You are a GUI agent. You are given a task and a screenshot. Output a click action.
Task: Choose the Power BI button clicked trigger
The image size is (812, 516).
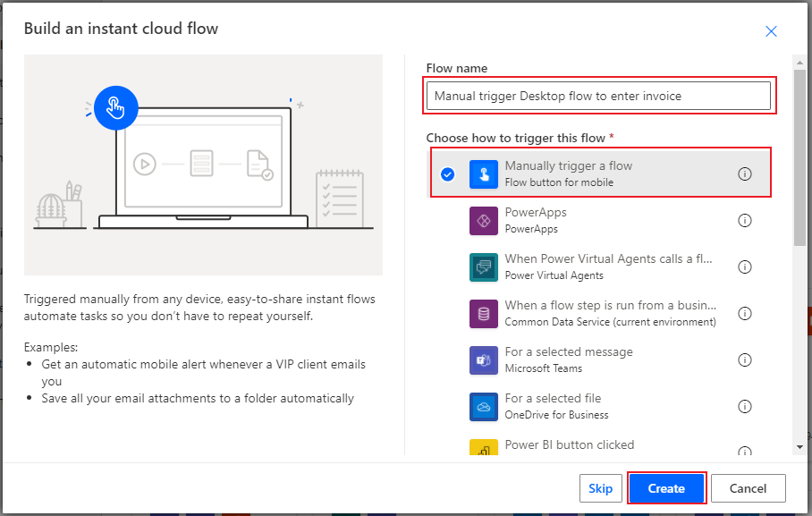click(599, 445)
